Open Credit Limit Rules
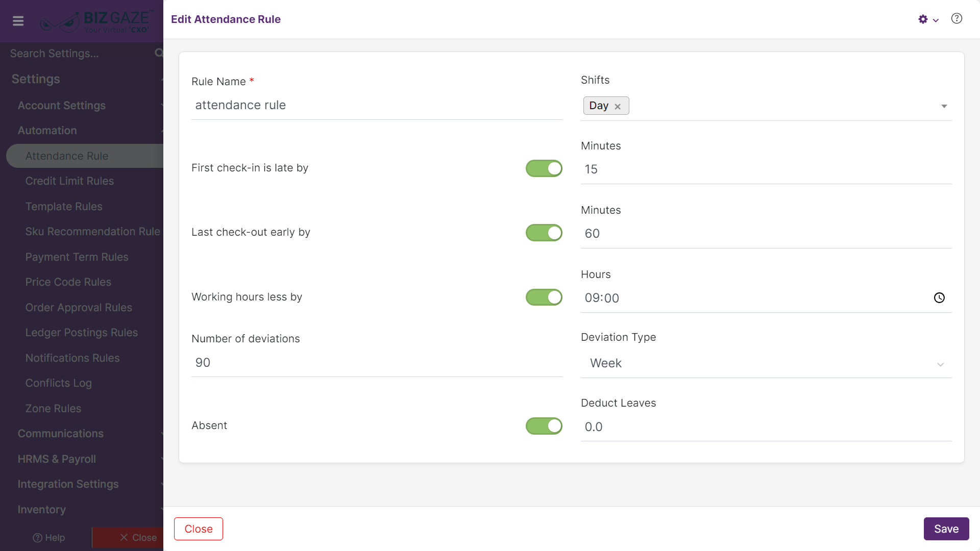This screenshot has width=980, height=551. click(69, 181)
